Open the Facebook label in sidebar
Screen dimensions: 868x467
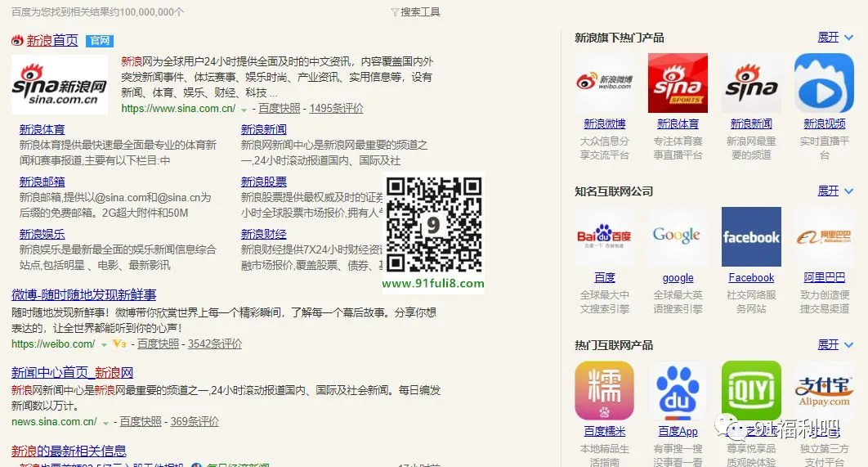coord(751,277)
